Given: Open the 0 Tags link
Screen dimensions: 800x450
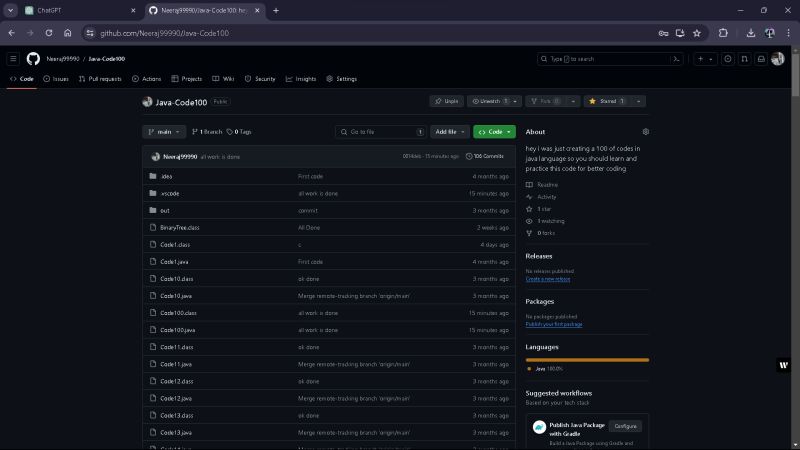Looking at the screenshot, I should tap(239, 132).
